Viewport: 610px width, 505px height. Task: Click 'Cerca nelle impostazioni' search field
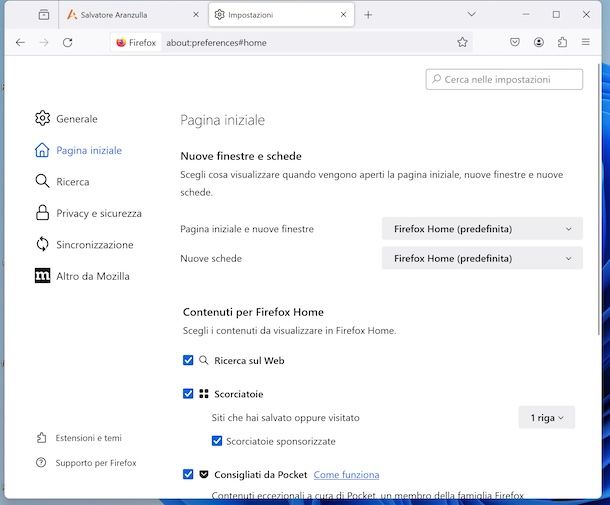tap(504, 79)
